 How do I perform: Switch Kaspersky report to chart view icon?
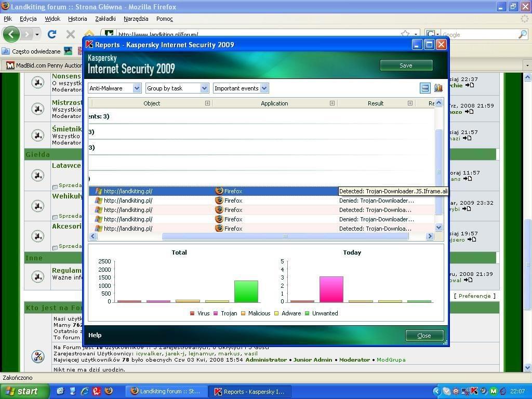pos(438,88)
